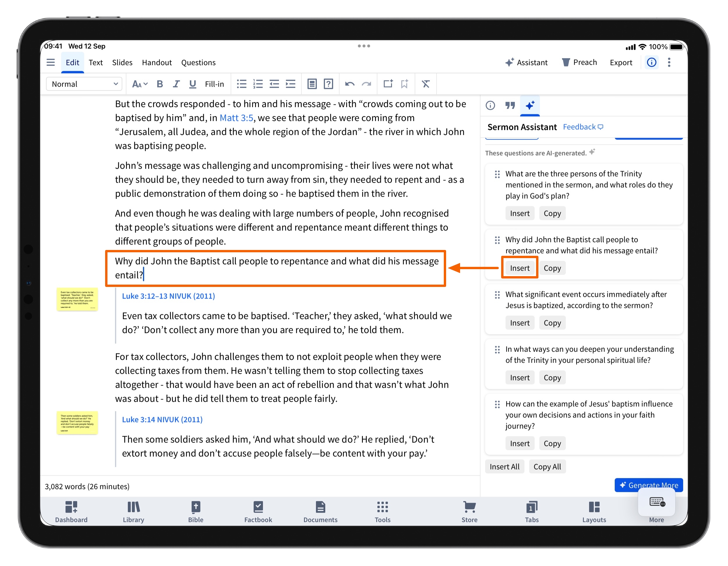Undo the last edit
Viewport: 728px width, 566px height.
point(350,84)
